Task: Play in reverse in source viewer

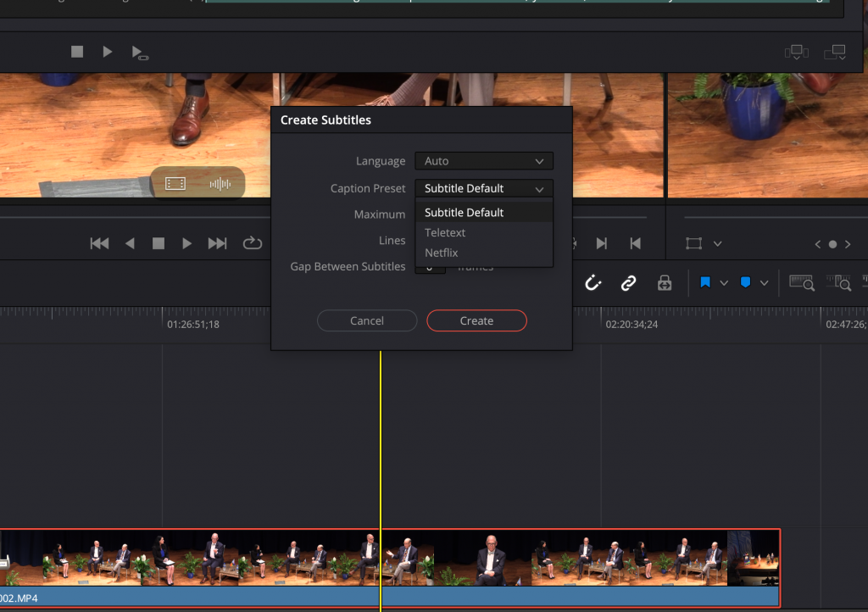Action: pyautogui.click(x=130, y=243)
